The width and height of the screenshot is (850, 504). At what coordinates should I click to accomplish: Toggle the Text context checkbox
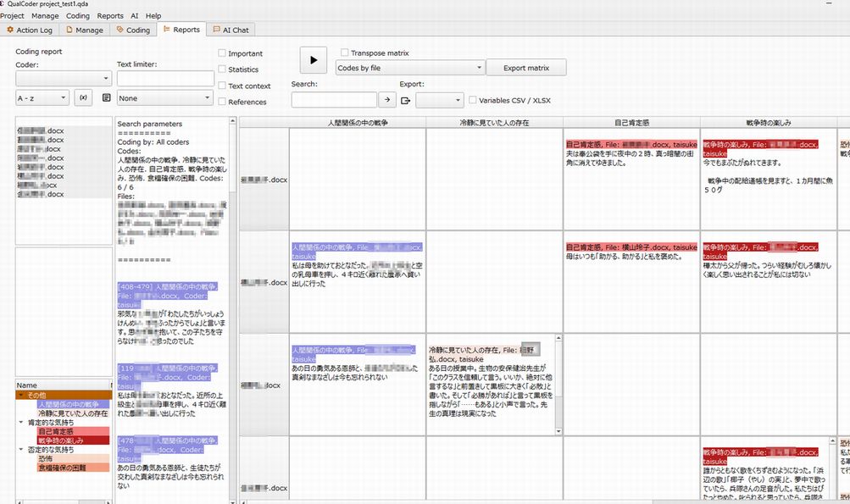pos(222,86)
